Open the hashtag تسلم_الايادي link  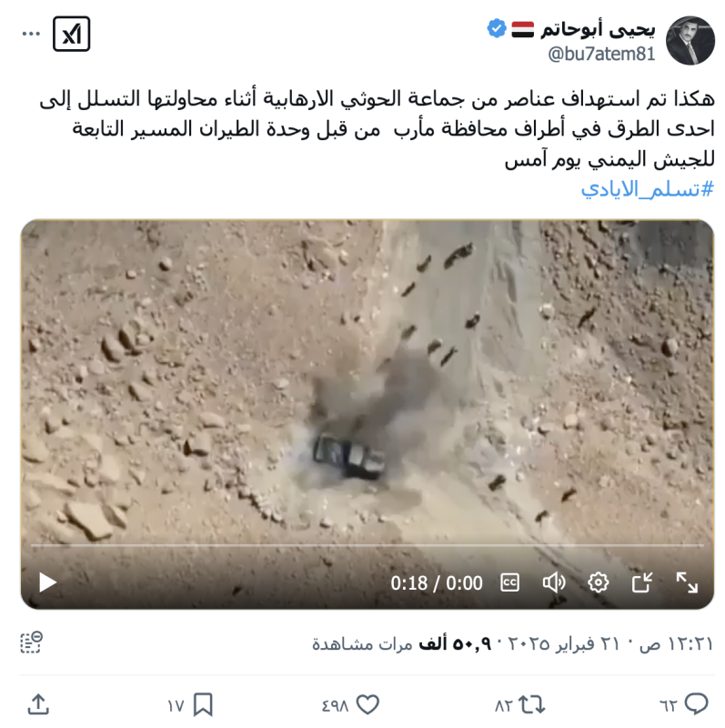click(x=647, y=189)
